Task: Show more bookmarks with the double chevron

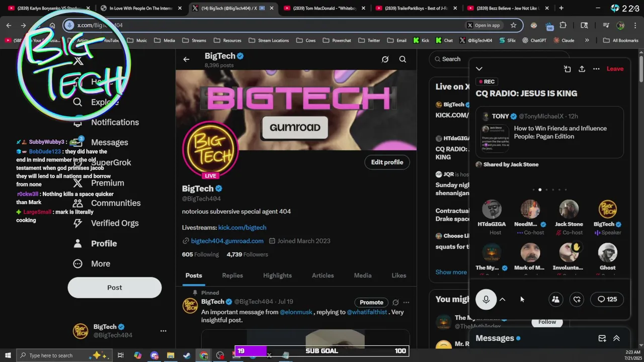Action: tap(587, 40)
